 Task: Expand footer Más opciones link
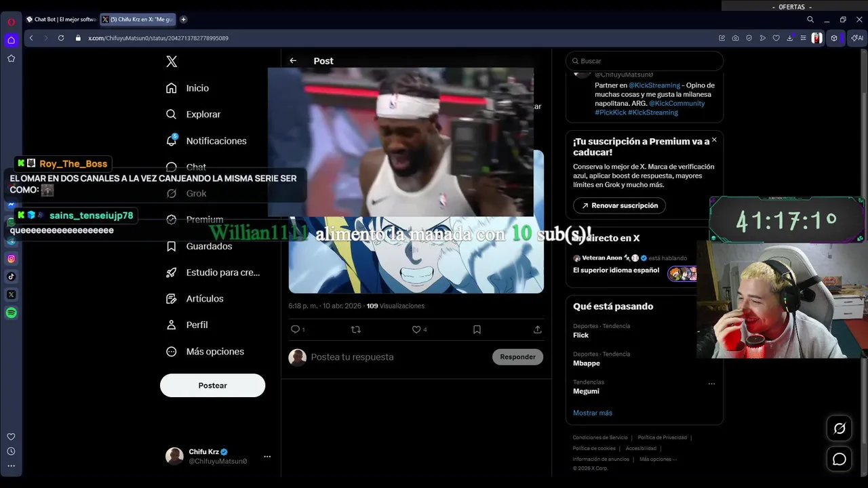(658, 460)
